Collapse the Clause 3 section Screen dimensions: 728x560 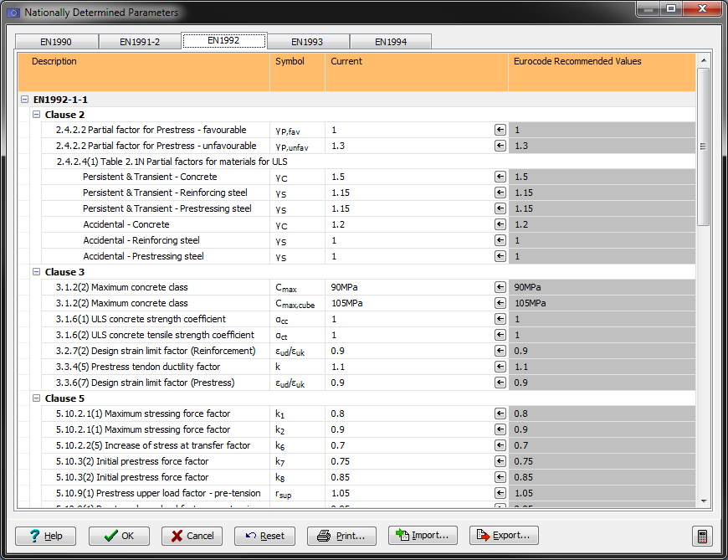coord(36,272)
